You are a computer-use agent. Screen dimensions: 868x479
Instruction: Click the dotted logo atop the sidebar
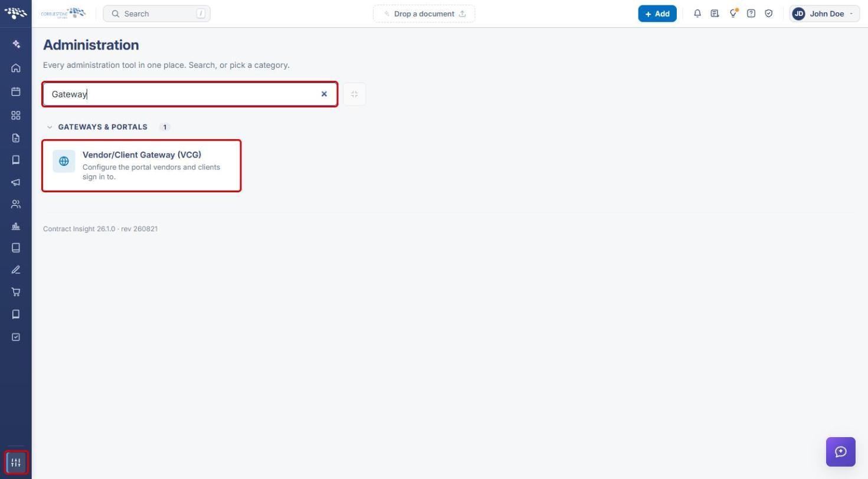tap(16, 12)
